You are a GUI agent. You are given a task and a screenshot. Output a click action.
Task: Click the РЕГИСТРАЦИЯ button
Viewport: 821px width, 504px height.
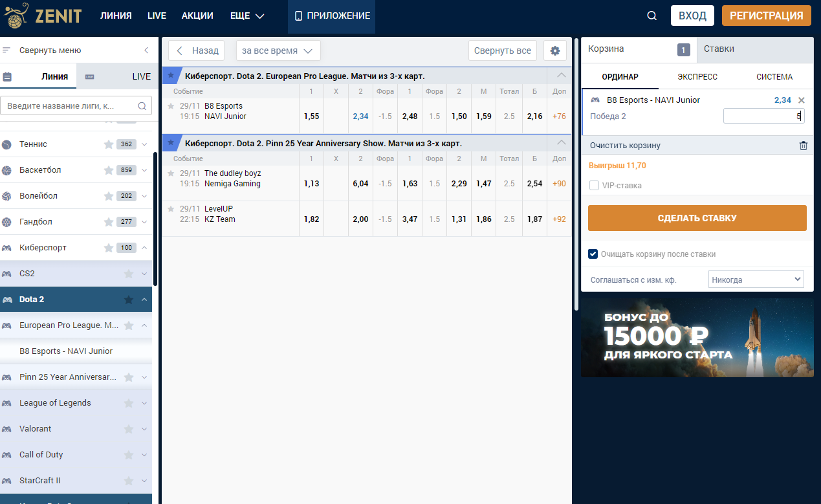pyautogui.click(x=766, y=16)
